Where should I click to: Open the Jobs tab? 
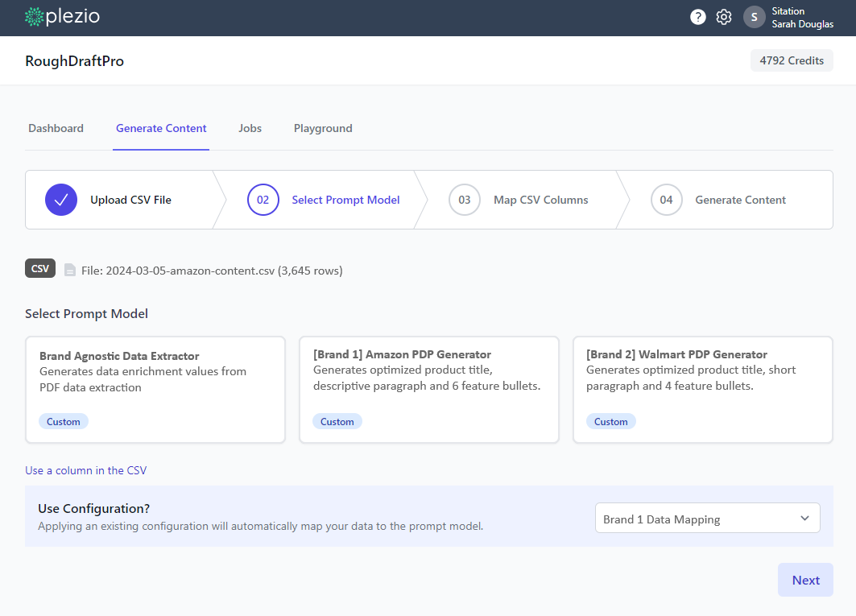pyautogui.click(x=250, y=128)
